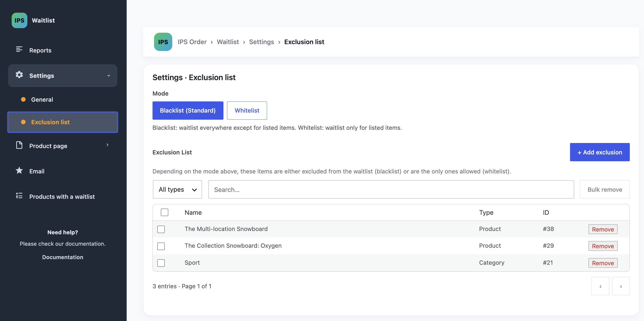
Task: Click the Type column header
Action: 486,212
